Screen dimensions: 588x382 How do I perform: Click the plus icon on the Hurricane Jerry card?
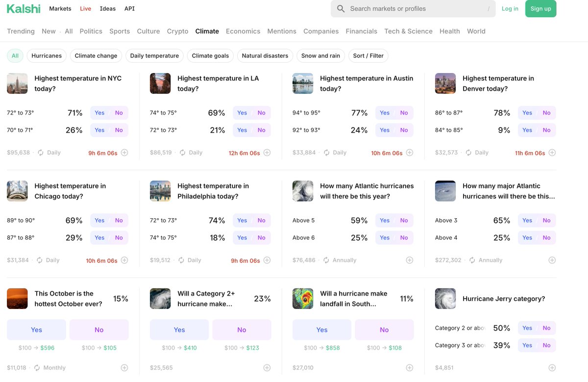(552, 367)
